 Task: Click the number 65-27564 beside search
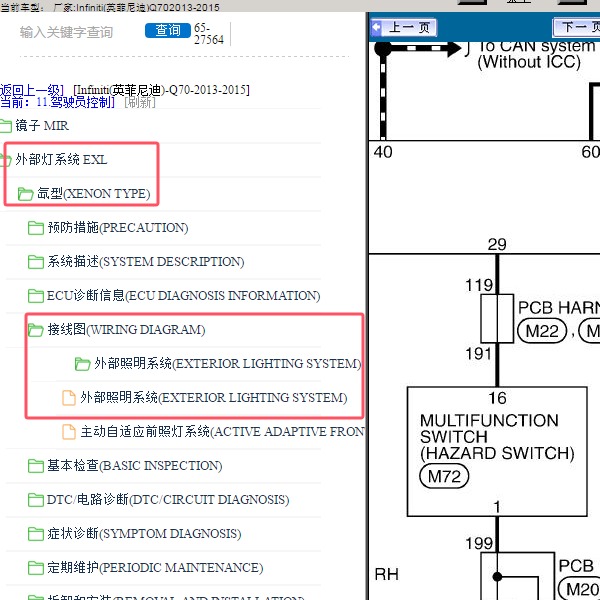(x=209, y=34)
